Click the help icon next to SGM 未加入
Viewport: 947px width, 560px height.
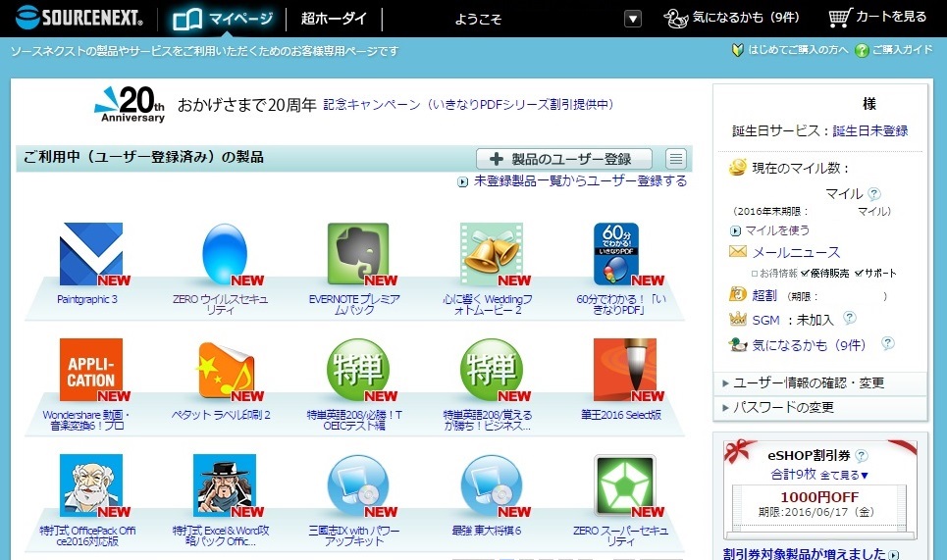[x=849, y=318]
